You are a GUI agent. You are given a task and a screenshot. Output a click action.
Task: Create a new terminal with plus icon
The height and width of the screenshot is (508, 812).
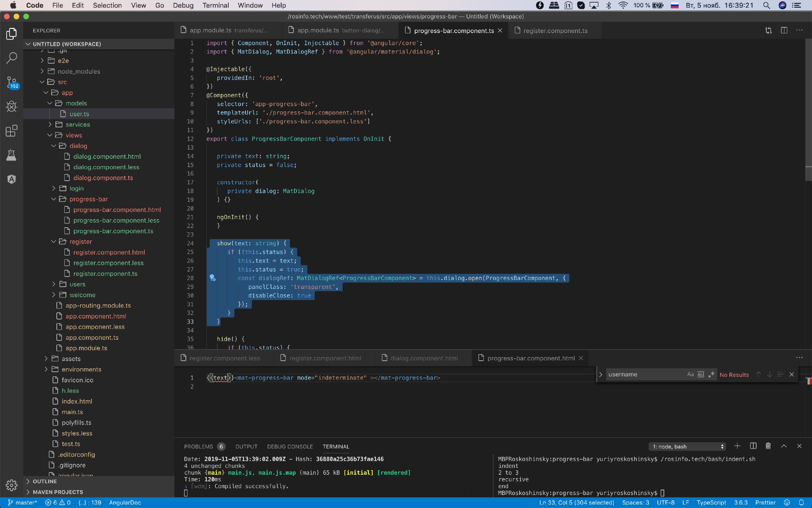737,446
